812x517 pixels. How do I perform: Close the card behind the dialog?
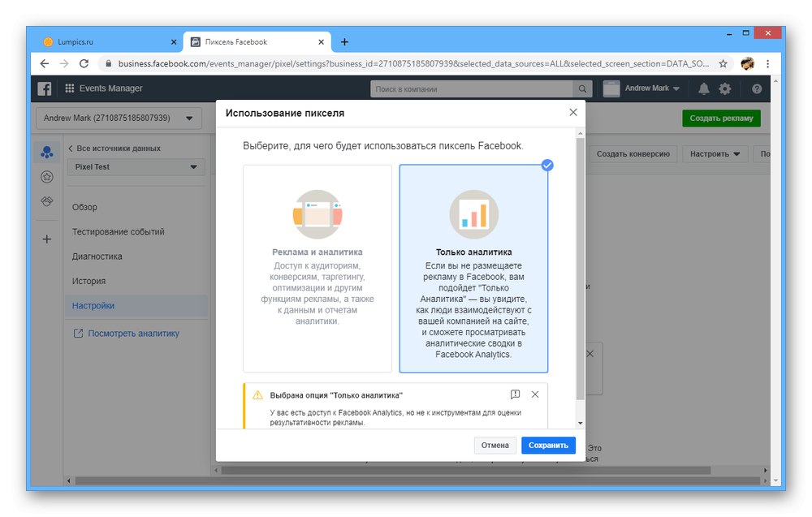coord(590,354)
